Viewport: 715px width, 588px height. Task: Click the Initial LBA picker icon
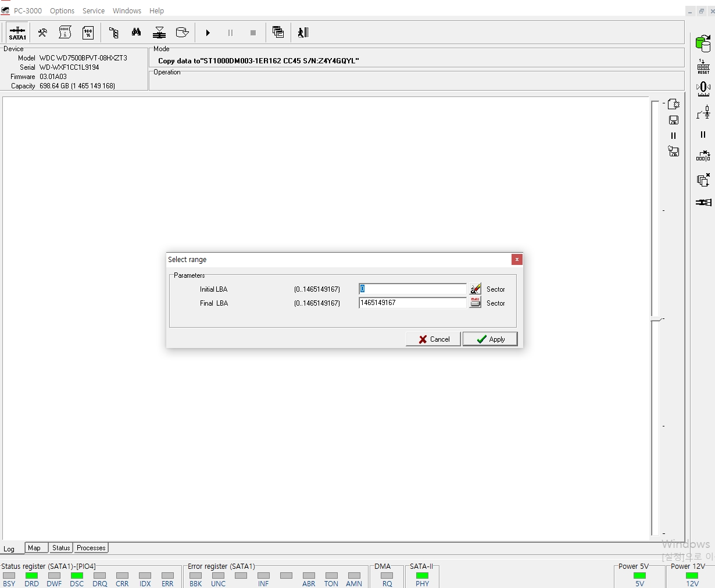coord(476,289)
